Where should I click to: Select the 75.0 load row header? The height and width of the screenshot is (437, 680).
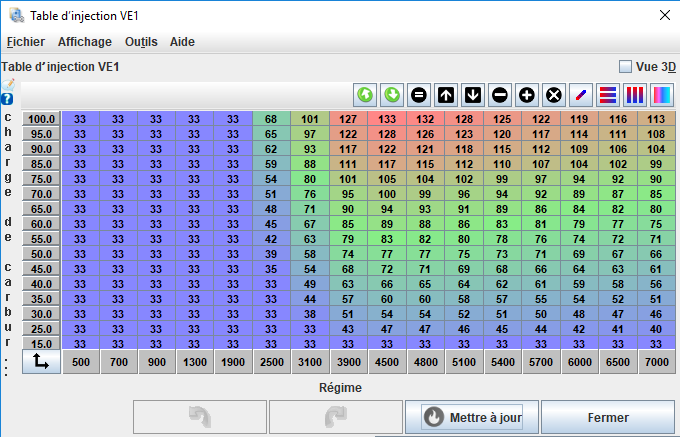41,179
